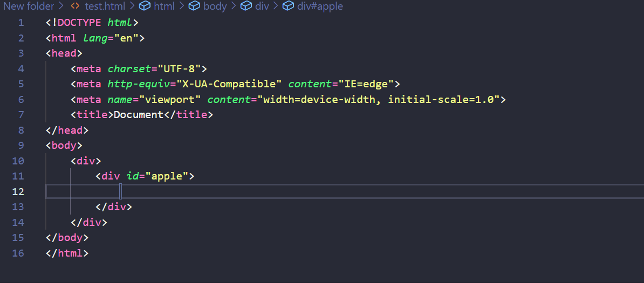Image resolution: width=644 pixels, height=283 pixels.
Task: Click the DOCTYPE keyword on line 1
Action: coord(79,23)
